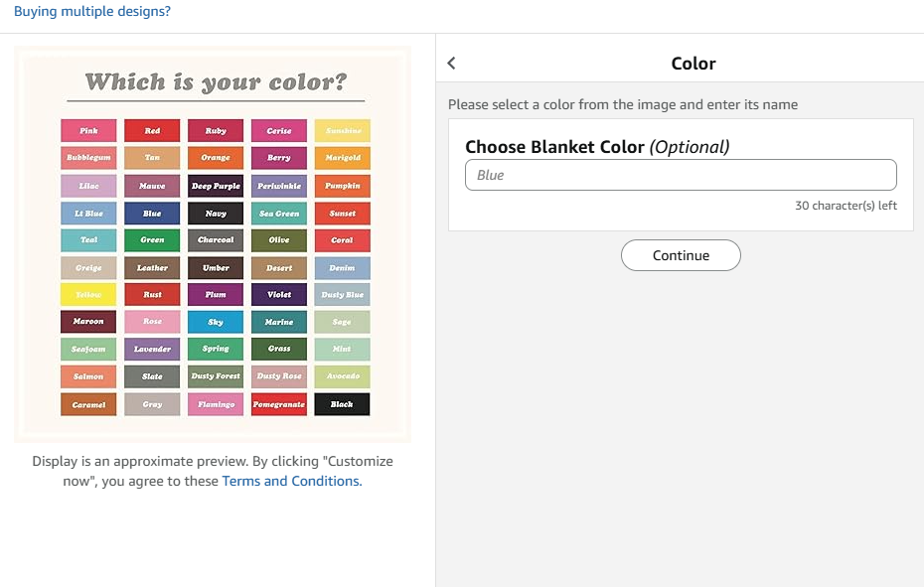
Task: Pick the Charcoal color swatch
Action: click(216, 240)
